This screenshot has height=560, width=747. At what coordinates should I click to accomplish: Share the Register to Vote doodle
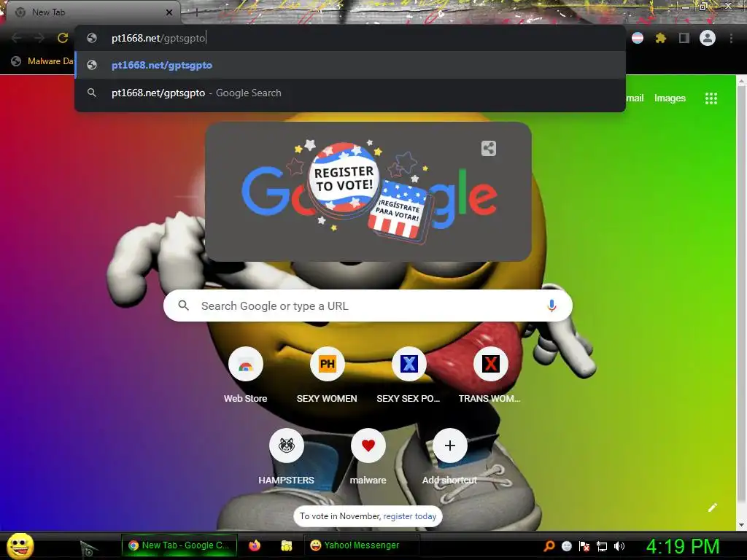[488, 149]
